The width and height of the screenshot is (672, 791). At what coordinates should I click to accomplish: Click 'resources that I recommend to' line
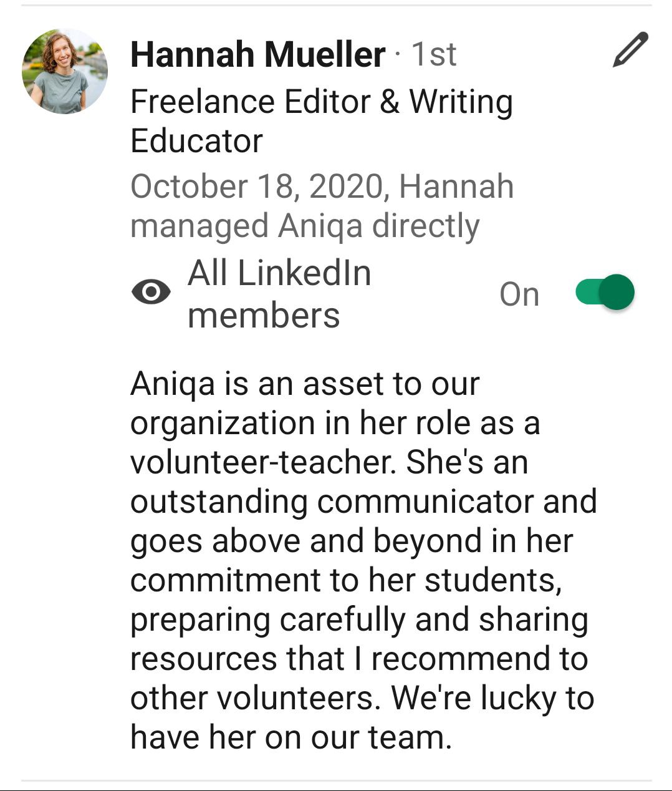coord(359,659)
